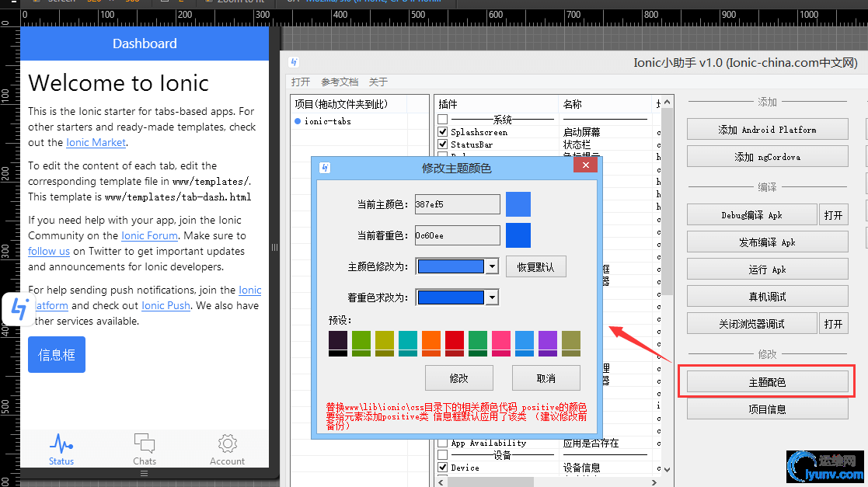Click the vertical splitter handle beside the preview

[x=274, y=247]
